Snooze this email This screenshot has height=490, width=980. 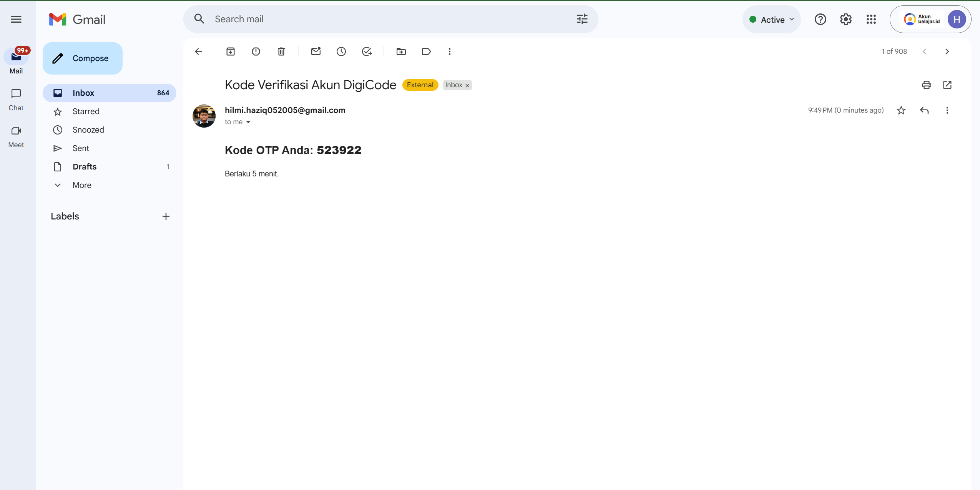[341, 51]
